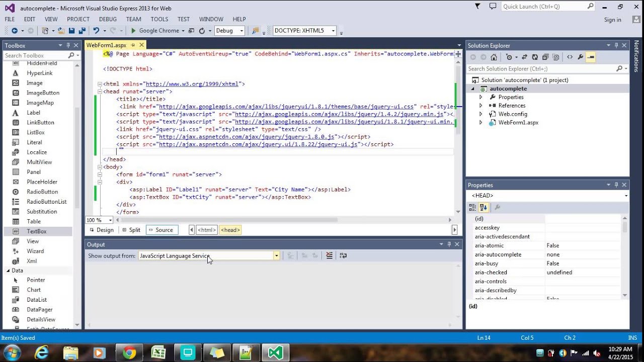
Task: Click Properties wrench icon in Solution Explorer toolbar
Action: (580, 57)
